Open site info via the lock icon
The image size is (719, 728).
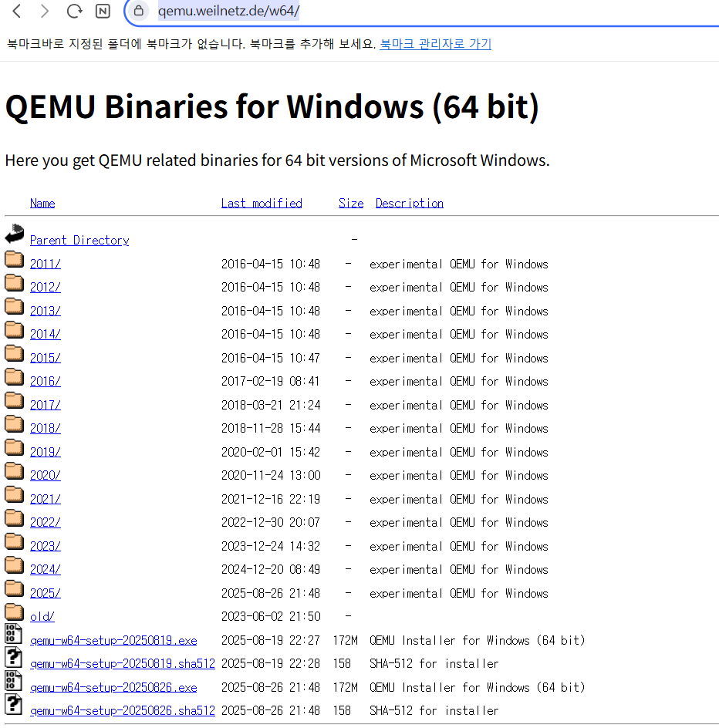[138, 10]
